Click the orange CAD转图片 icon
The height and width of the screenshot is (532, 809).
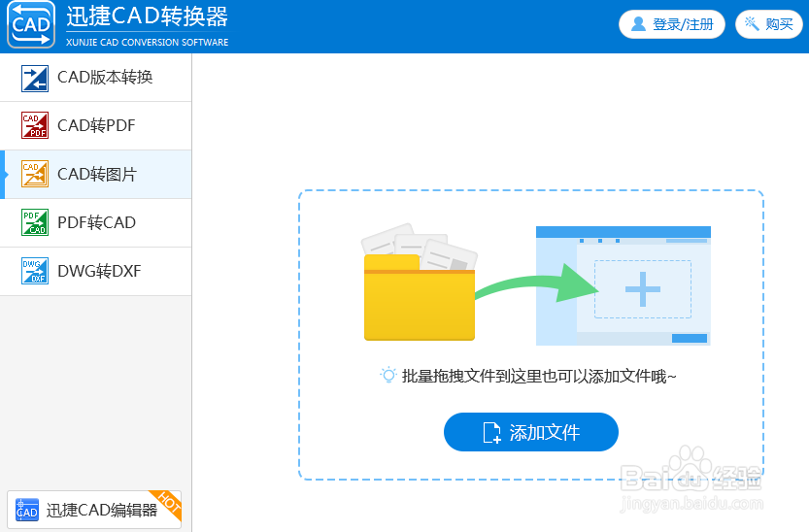35,174
